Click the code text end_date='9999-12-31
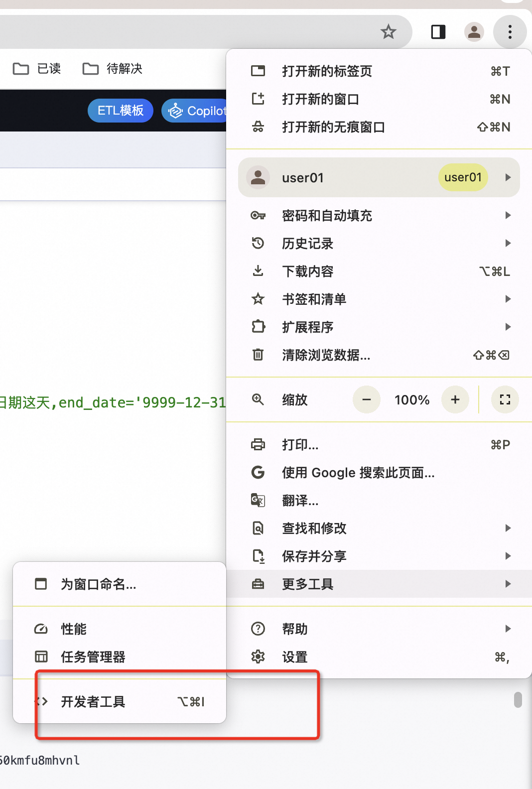 (x=142, y=402)
